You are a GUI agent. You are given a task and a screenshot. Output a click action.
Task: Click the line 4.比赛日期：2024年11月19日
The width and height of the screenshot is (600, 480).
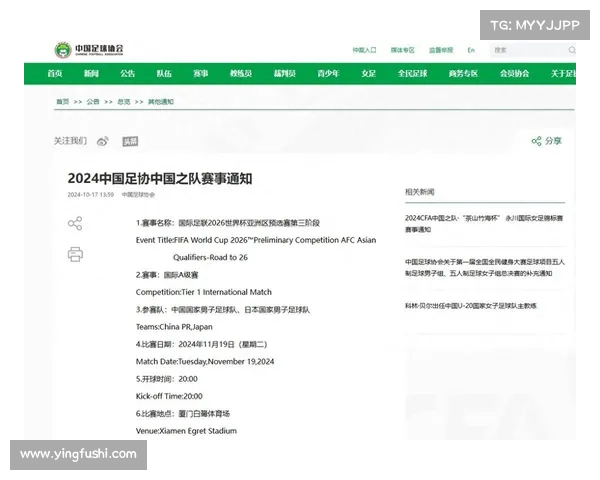202,344
